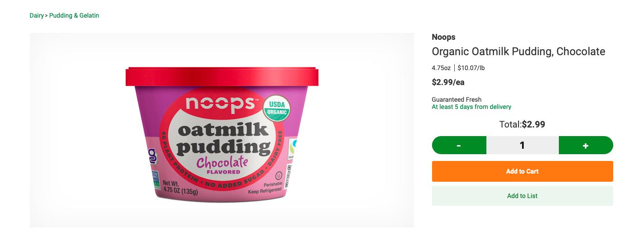Select the Organic Oatmilk Pudding, Chocolate title
Viewport: 644px width, 236px height.
518,52
